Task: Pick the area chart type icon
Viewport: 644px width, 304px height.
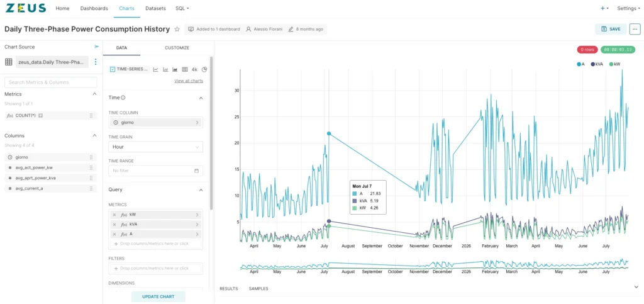Action: pos(175,69)
